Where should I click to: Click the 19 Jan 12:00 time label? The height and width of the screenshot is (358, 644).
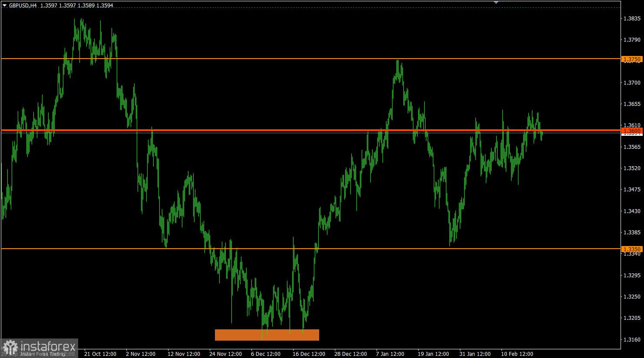click(x=433, y=354)
